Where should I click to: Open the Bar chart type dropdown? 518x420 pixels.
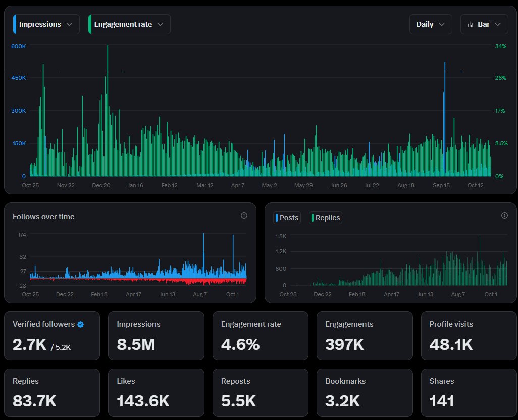(x=484, y=24)
